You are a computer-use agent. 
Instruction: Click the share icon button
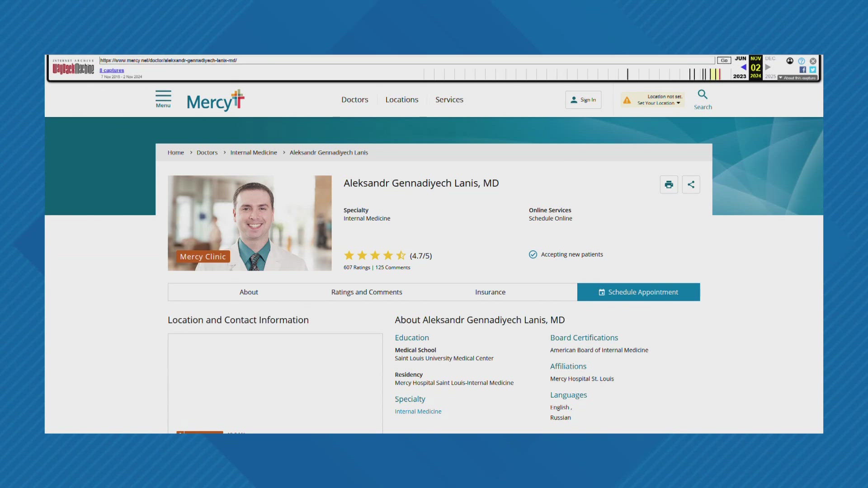click(691, 184)
